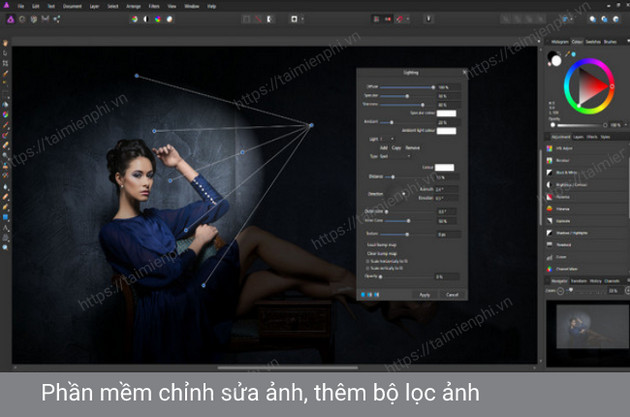Click the Brightness / Contrast adjustment icon
630x417 pixels.
(x=549, y=184)
